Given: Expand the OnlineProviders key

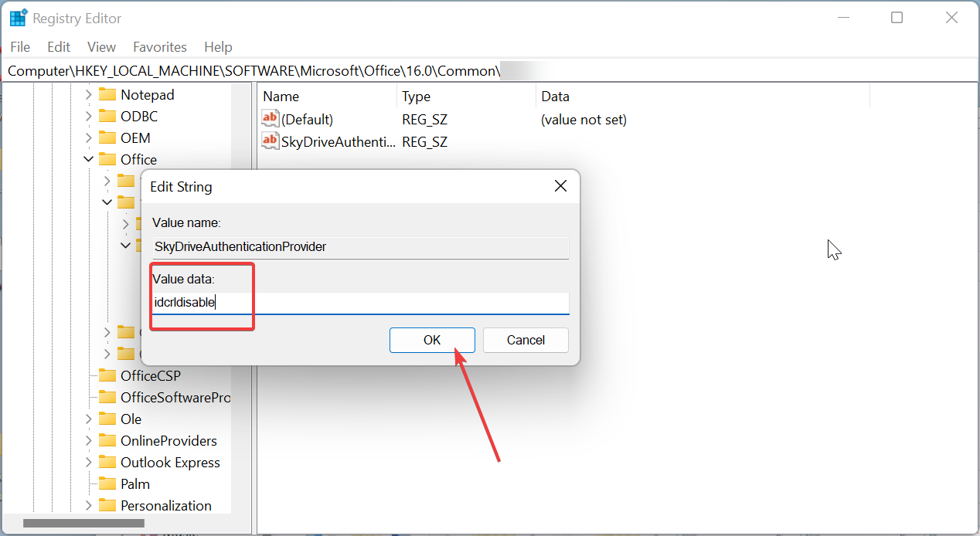Looking at the screenshot, I should 88,441.
